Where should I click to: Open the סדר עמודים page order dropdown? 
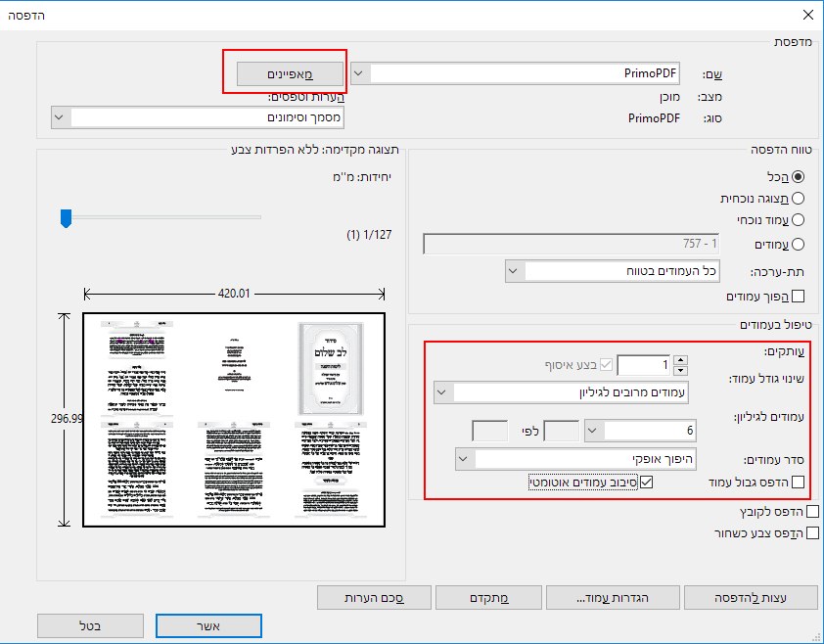[575, 459]
